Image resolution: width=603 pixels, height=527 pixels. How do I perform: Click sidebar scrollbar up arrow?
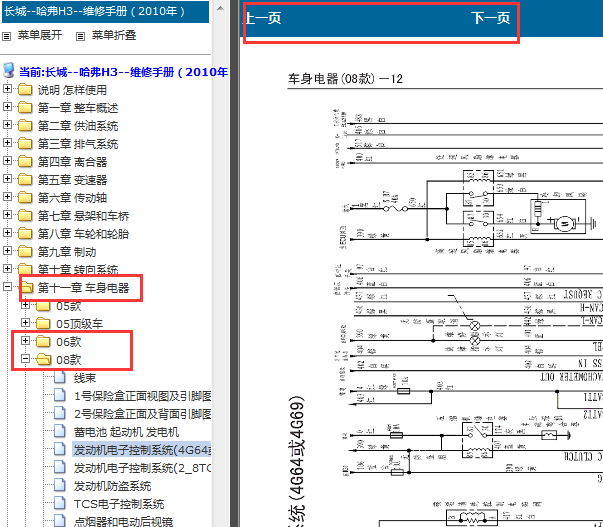[x=220, y=8]
